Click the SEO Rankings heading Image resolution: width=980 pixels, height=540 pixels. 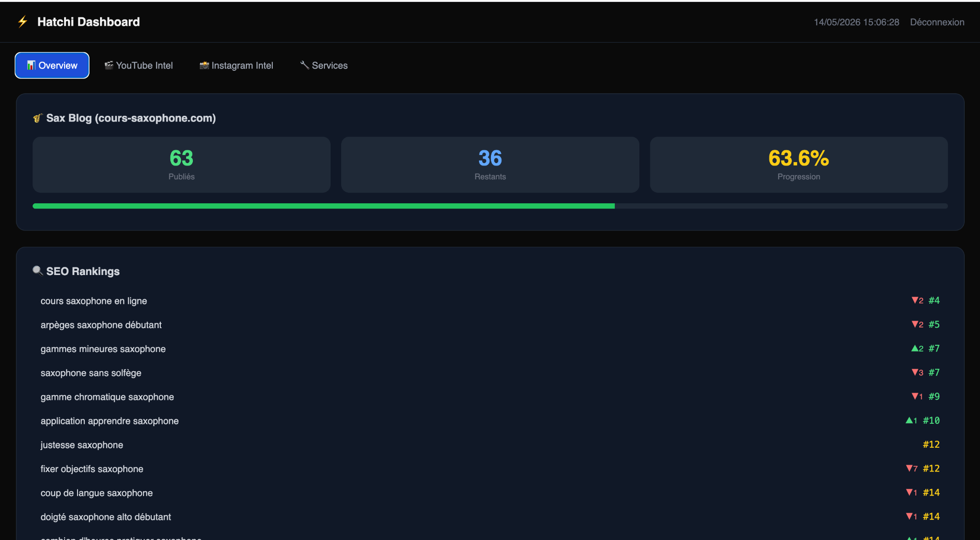83,271
